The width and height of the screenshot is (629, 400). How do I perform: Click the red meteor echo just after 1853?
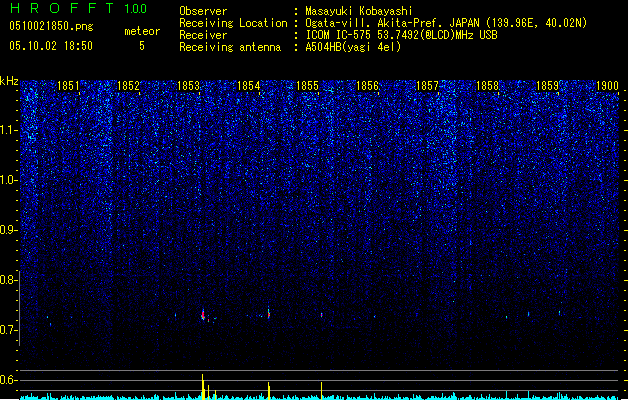pos(203,315)
